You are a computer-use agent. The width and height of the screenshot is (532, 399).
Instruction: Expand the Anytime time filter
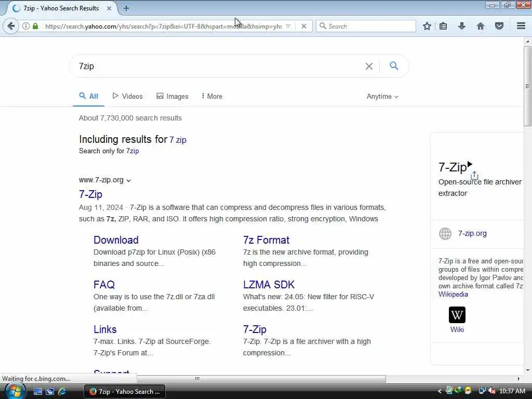[x=382, y=97]
